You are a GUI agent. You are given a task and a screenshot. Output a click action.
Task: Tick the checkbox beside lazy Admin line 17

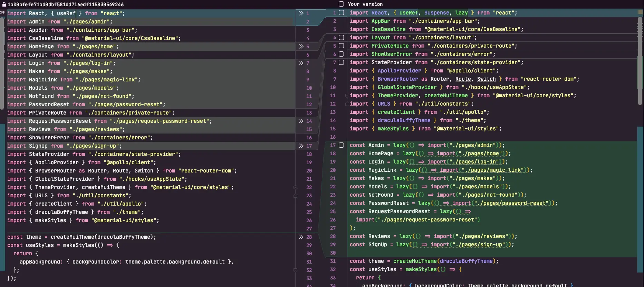pyautogui.click(x=341, y=145)
